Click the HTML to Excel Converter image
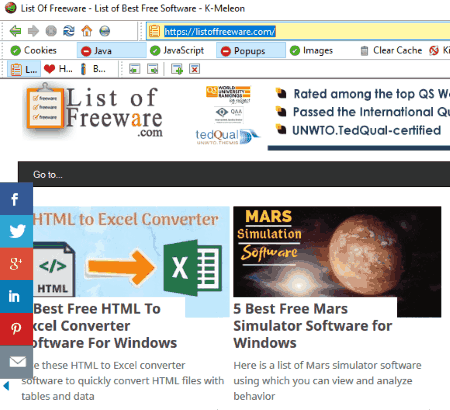 (x=131, y=252)
